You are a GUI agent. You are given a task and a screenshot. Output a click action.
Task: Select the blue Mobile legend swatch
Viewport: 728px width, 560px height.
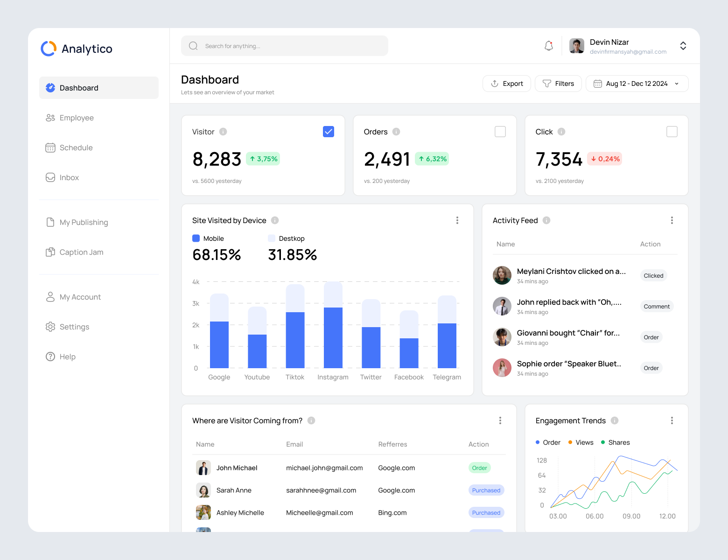pos(196,238)
